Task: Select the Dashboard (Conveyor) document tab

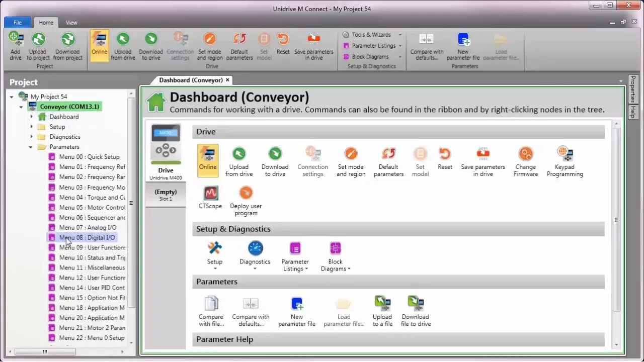Action: pyautogui.click(x=191, y=80)
